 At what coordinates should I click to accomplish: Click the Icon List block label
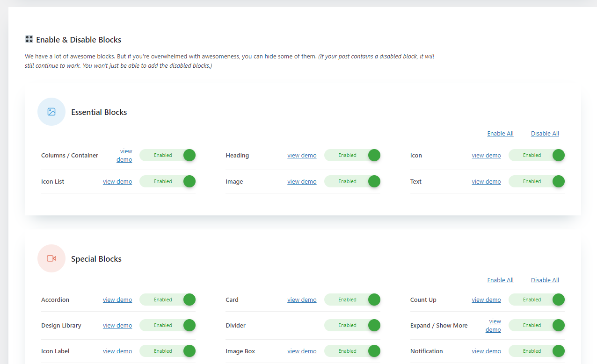pos(53,181)
